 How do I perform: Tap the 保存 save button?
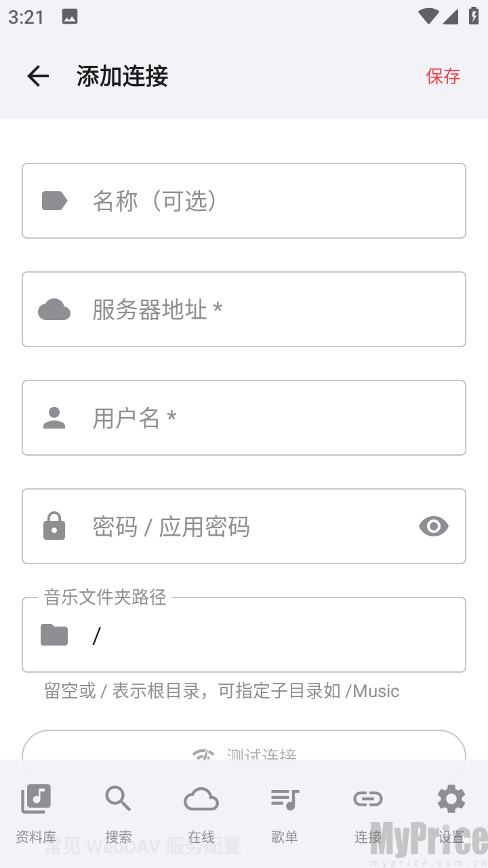point(443,76)
